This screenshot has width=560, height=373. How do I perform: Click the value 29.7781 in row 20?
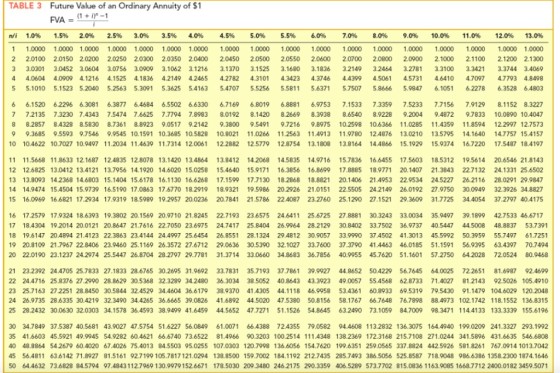pos(196,255)
